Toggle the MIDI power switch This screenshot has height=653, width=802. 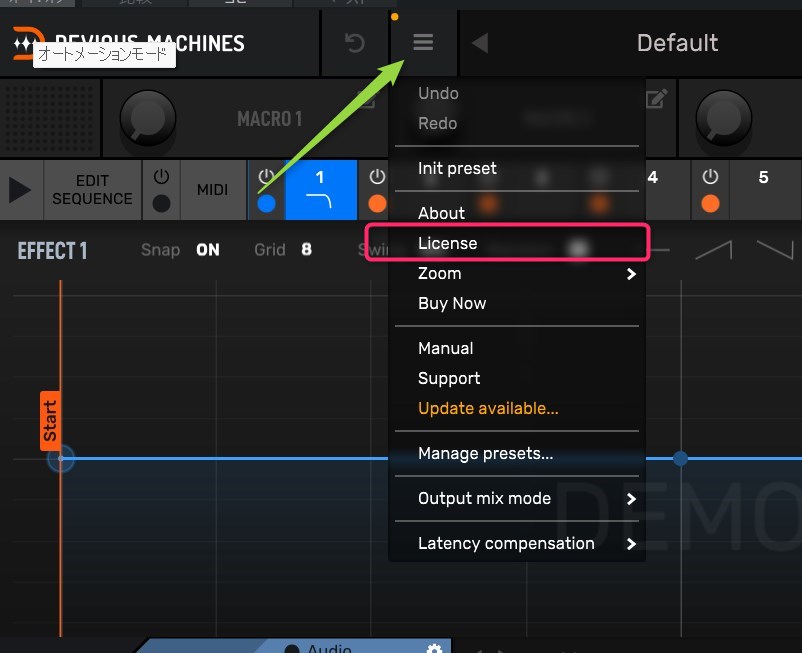[161, 178]
